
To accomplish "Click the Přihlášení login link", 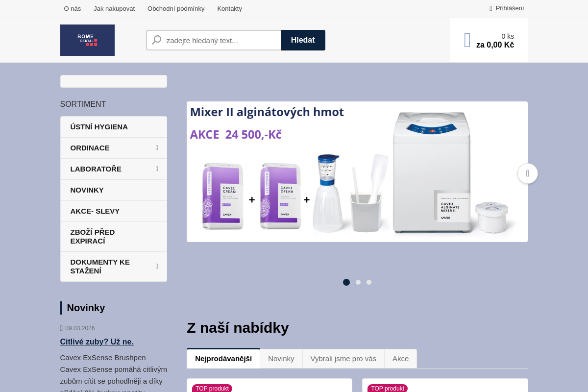I will point(510,8).
